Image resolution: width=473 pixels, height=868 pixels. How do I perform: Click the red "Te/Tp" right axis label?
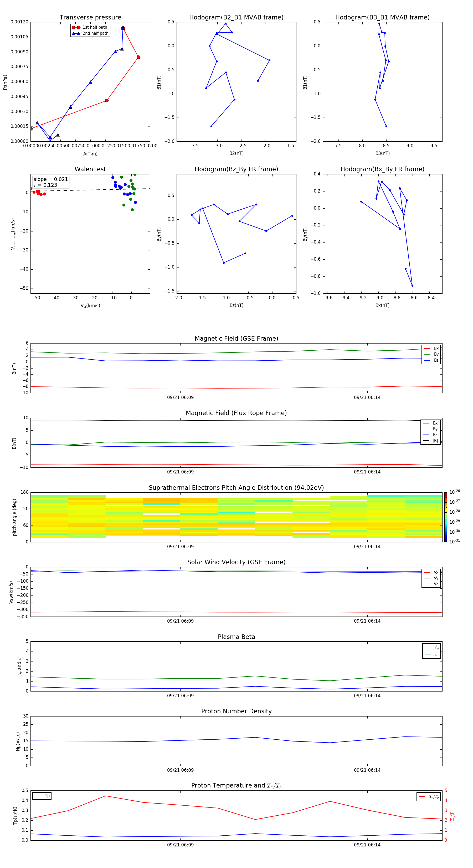pos(453,815)
